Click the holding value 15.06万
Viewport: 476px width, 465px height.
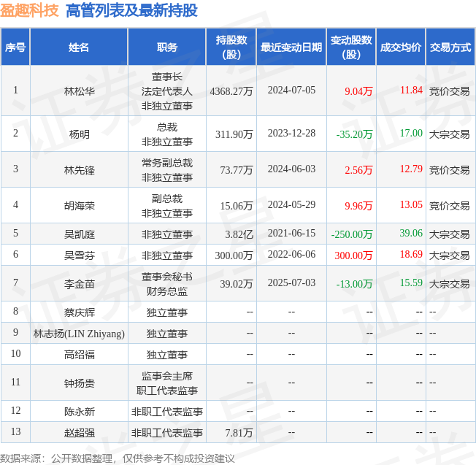tap(237, 206)
